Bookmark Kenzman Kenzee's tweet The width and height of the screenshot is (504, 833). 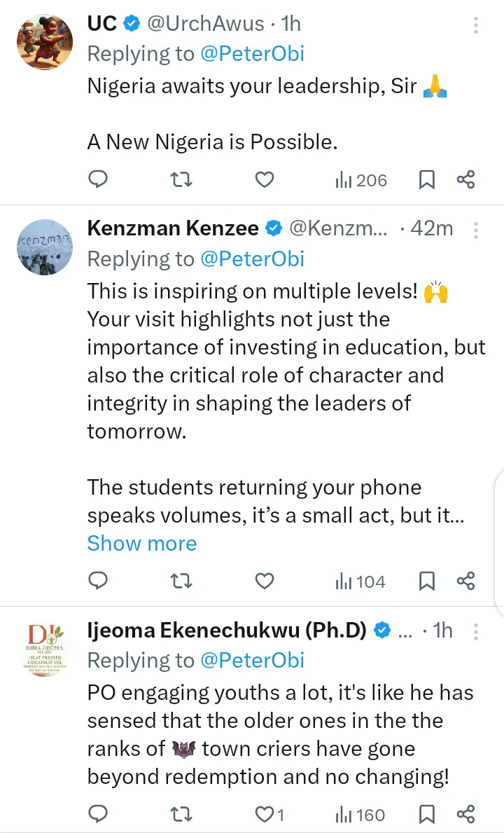(426, 581)
